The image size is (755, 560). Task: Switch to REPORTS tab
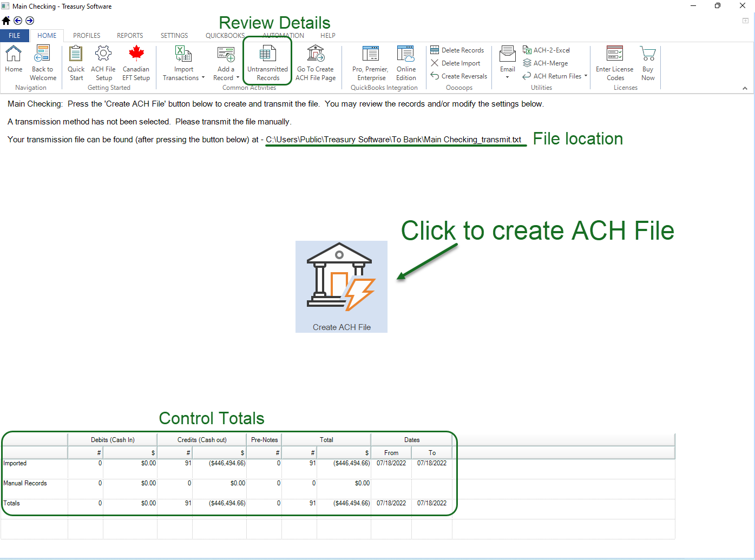pyautogui.click(x=130, y=36)
